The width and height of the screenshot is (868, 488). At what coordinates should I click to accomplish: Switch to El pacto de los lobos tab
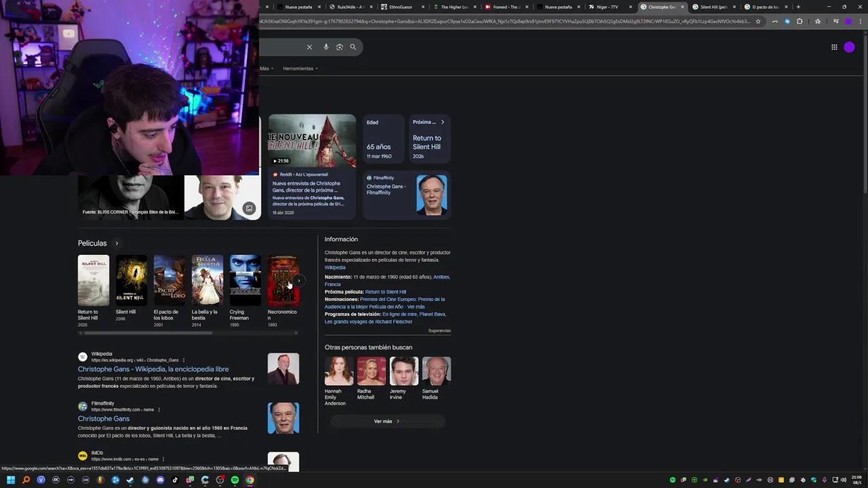click(x=766, y=7)
